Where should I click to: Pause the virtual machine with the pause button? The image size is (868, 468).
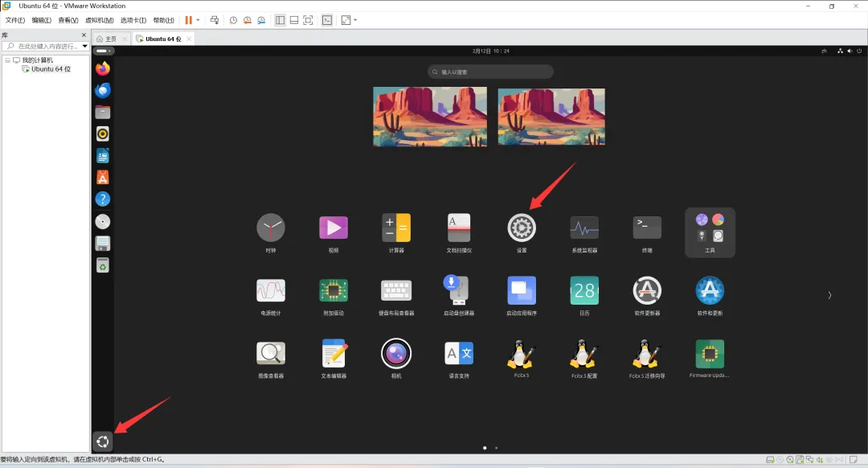click(189, 20)
